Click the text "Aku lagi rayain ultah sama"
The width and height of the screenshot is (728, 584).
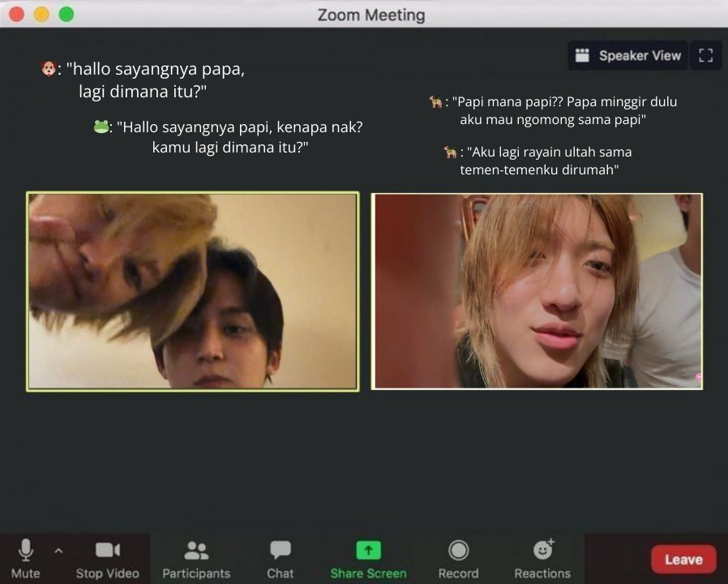coord(550,152)
